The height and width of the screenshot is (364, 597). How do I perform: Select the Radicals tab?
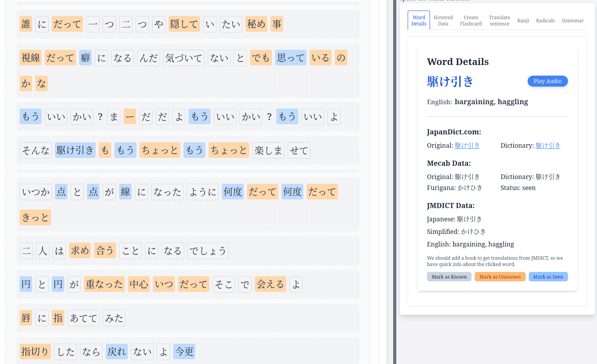coord(545,20)
